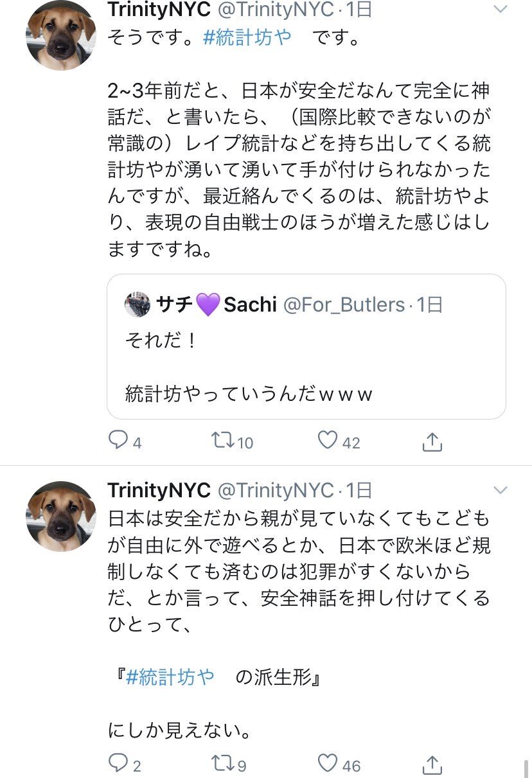Like the first tweet with 42 likes
Viewport: 532px width, 778px height.
click(328, 441)
